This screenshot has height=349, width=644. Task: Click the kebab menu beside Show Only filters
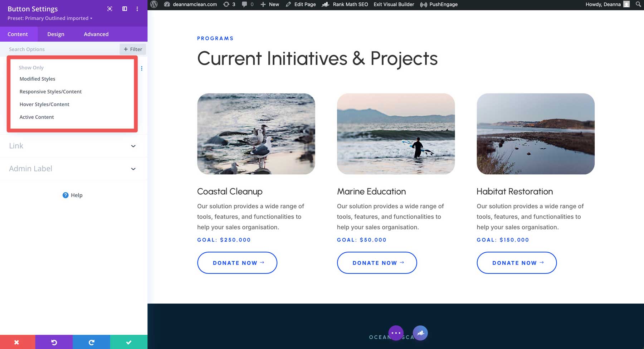click(x=142, y=68)
